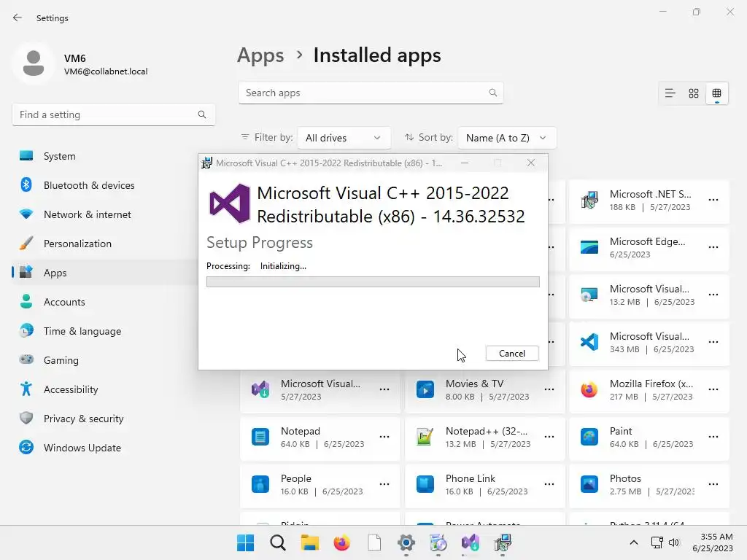Image resolution: width=747 pixels, height=560 pixels.
Task: Click the Mozilla Firefox app icon
Action: pos(589,389)
